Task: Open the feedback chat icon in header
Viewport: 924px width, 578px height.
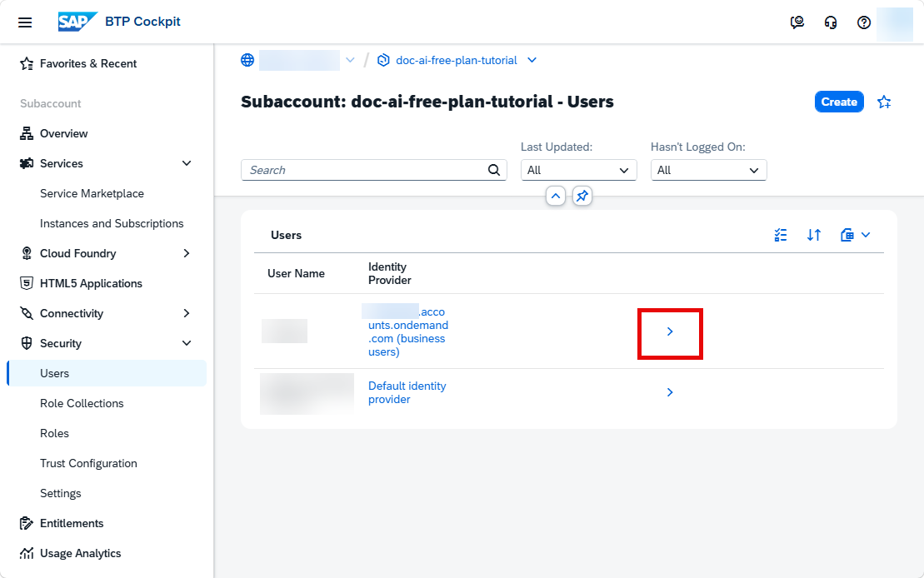Action: pos(797,22)
